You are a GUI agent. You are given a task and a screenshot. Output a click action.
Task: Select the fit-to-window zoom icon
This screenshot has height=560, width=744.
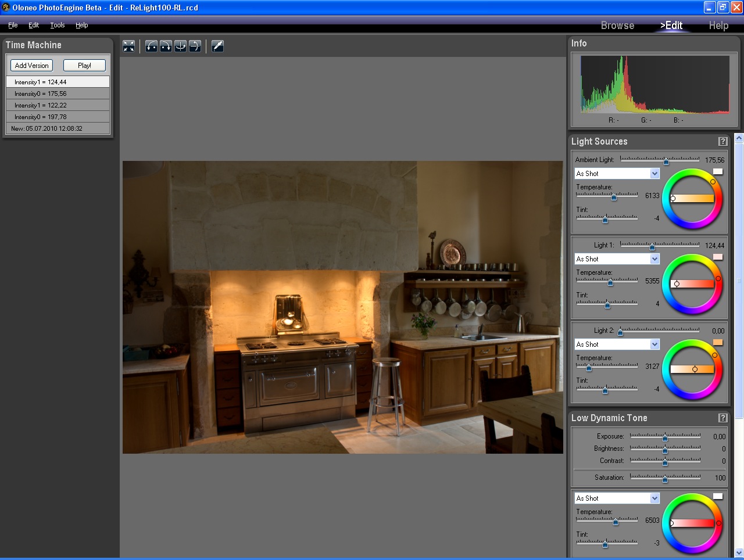(x=128, y=46)
